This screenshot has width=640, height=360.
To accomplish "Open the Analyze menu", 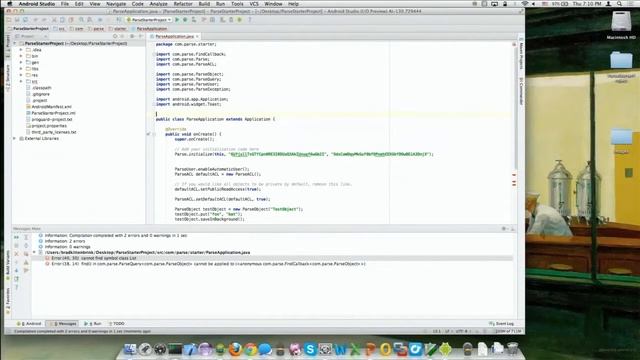I will (158, 4).
